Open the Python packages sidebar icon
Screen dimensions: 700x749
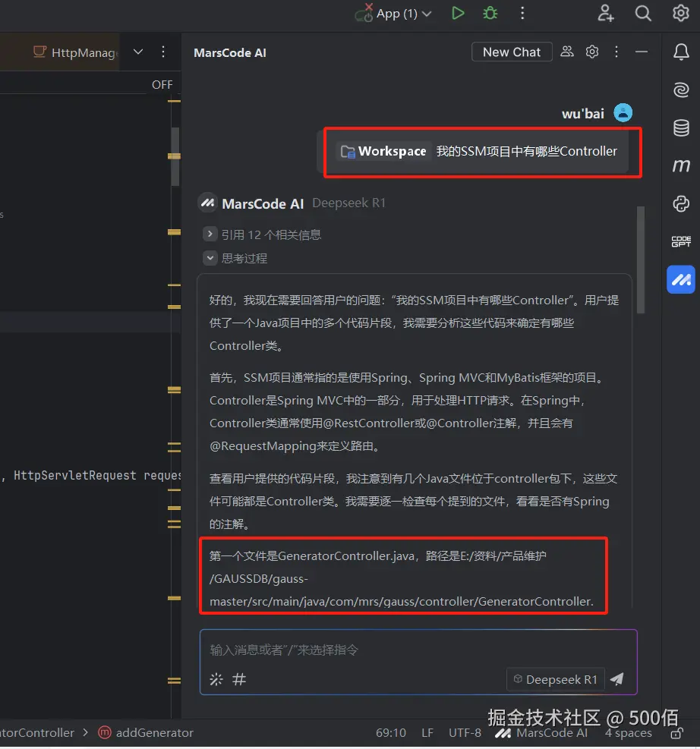pos(681,203)
